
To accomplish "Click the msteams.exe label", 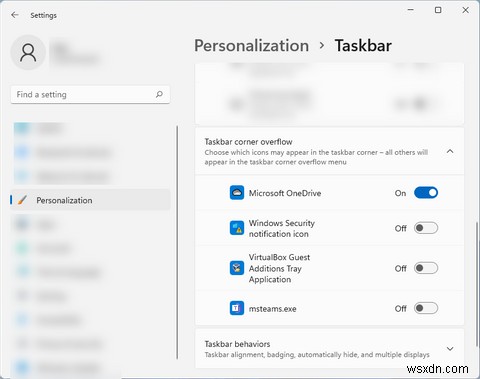I will coord(273,309).
